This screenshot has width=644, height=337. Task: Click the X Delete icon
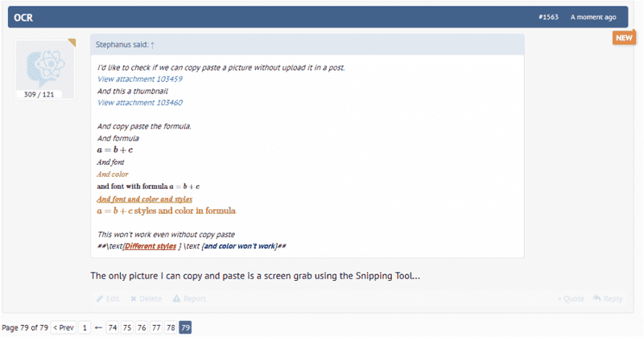click(x=133, y=299)
